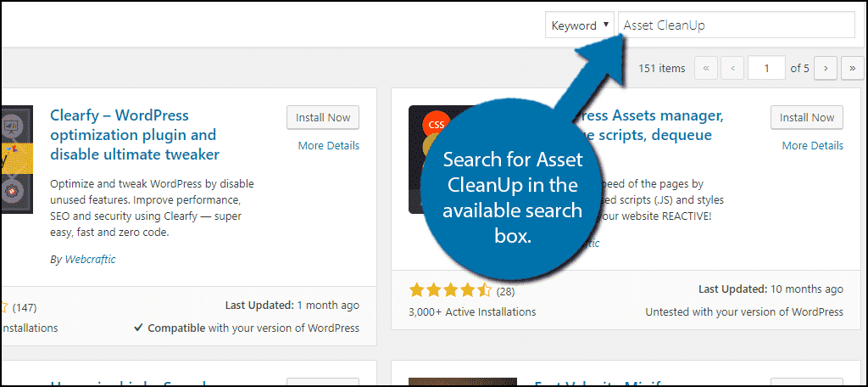The image size is (868, 387).
Task: Install the Clearfy plugin now
Action: (x=323, y=117)
